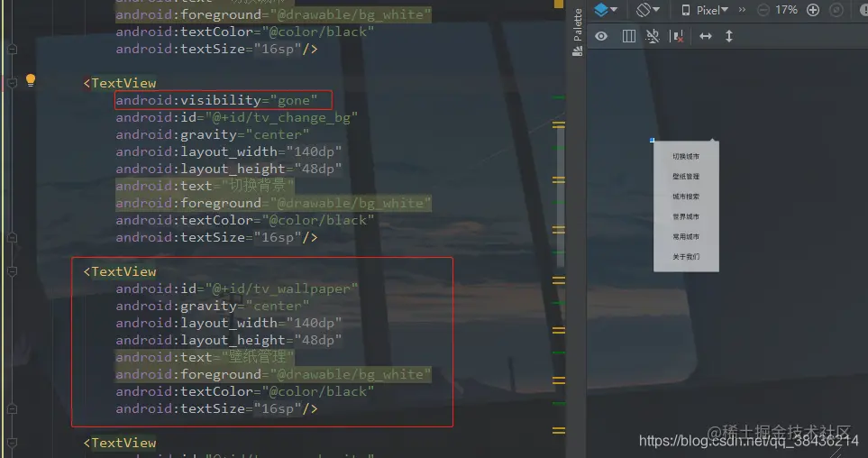868x458 pixels.
Task: Click 常用城市 item in preview
Action: pyautogui.click(x=686, y=236)
